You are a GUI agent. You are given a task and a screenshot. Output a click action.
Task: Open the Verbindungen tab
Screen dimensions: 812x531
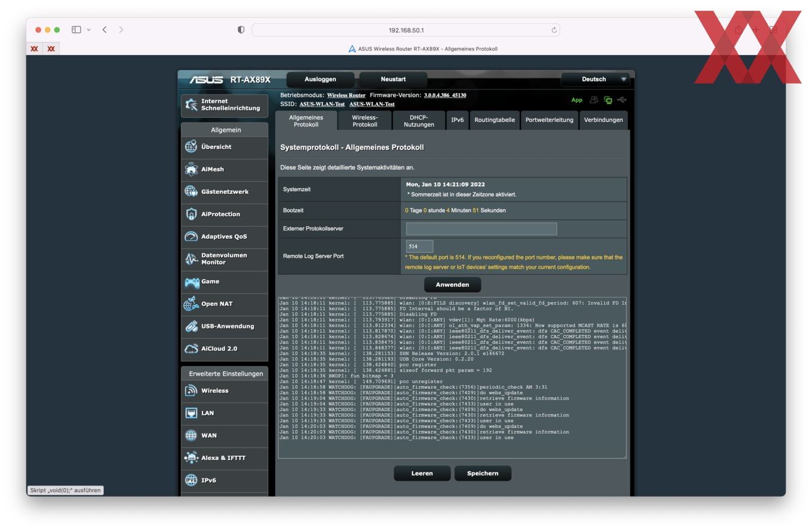pyautogui.click(x=603, y=120)
